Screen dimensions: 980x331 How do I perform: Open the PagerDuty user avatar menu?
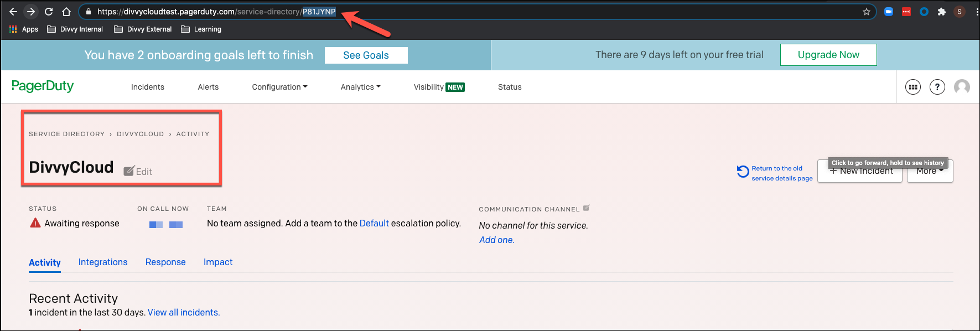tap(962, 87)
